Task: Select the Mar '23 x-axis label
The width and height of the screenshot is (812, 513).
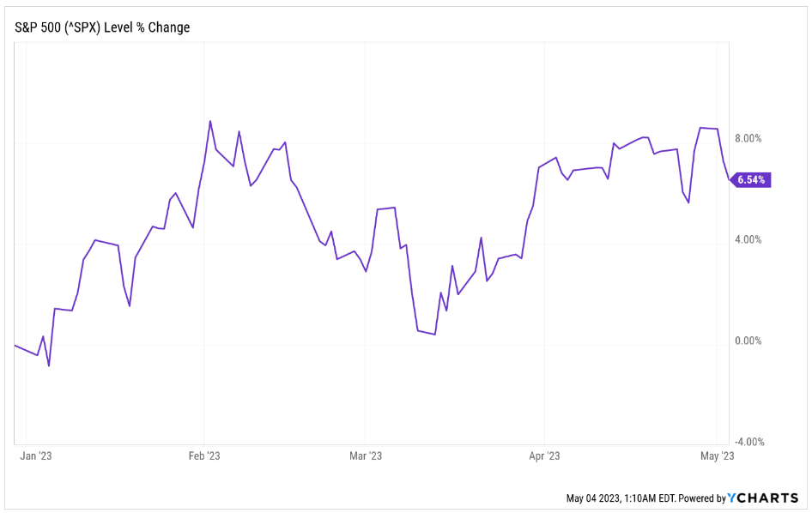Action: (366, 456)
